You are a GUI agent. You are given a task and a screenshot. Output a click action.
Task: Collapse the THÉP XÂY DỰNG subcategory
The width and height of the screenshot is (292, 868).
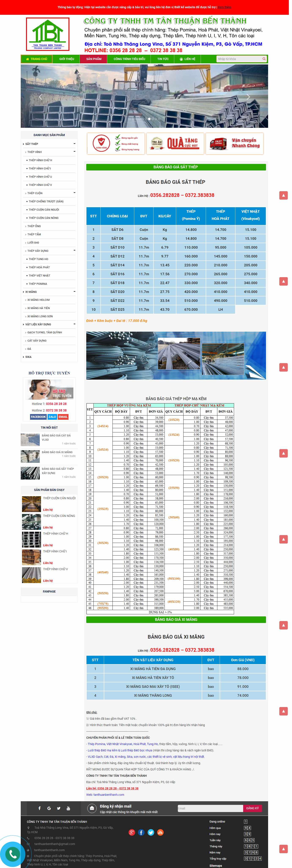coord(74,250)
